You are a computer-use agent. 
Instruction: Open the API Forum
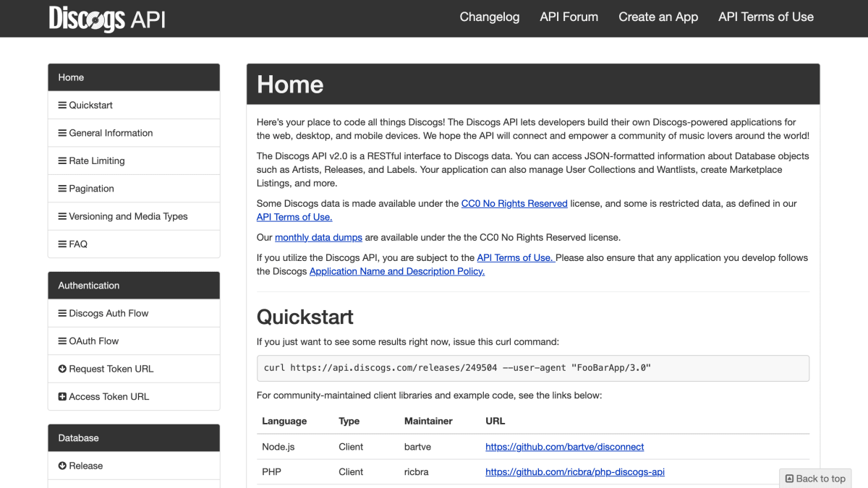click(569, 17)
